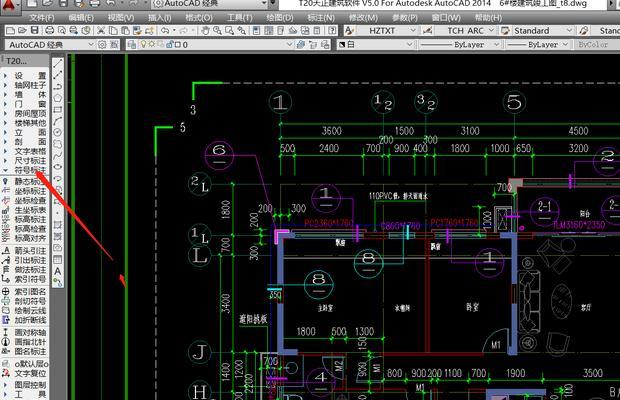Click the dimension style icon beside TCH_ARC
The image size is (620, 400).
tap(427, 30)
